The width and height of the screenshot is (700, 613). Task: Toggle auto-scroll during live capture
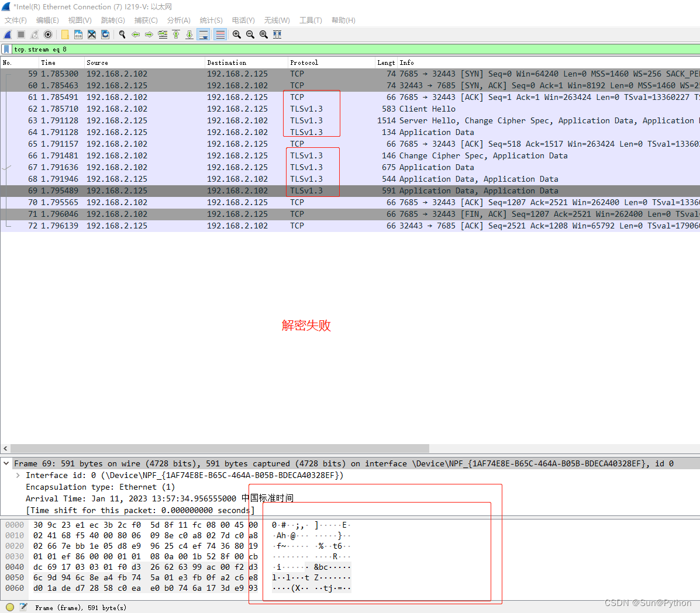pos(204,34)
